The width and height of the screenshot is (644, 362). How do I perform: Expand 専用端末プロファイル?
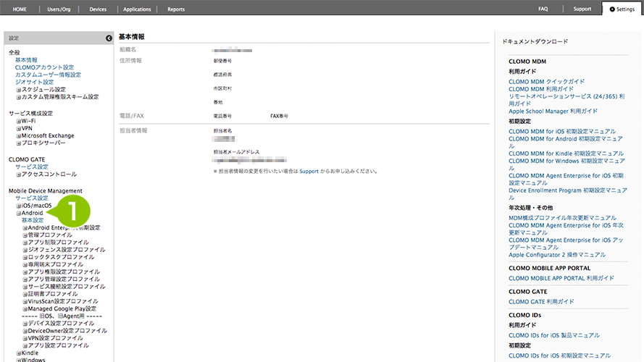25,265
